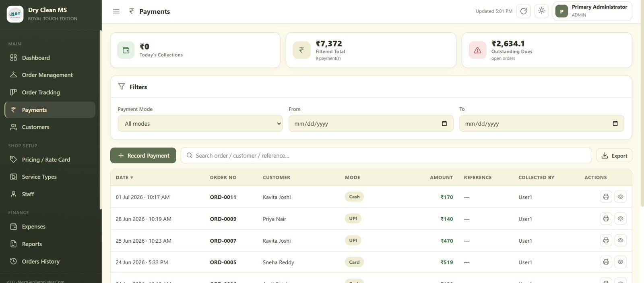Click order number ORD-0011
This screenshot has width=644, height=283.
(x=223, y=197)
